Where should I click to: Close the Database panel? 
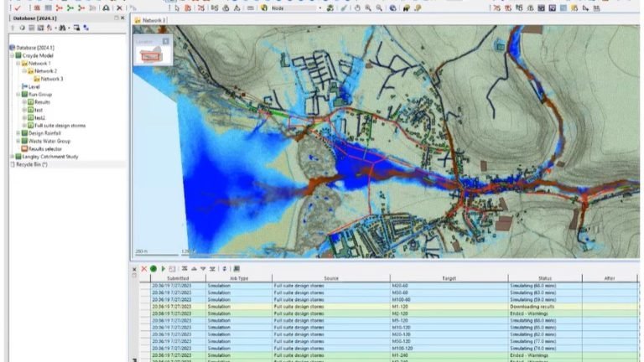click(122, 18)
